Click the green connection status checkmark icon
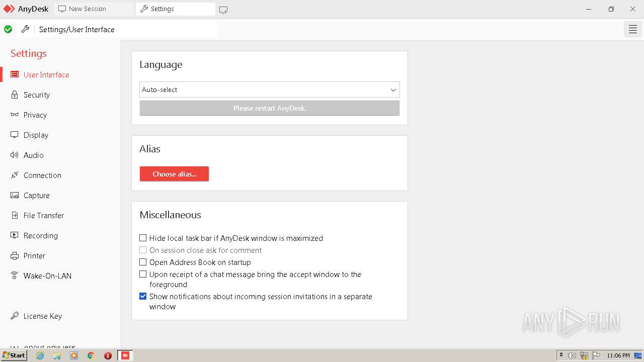The image size is (644, 362). click(8, 29)
